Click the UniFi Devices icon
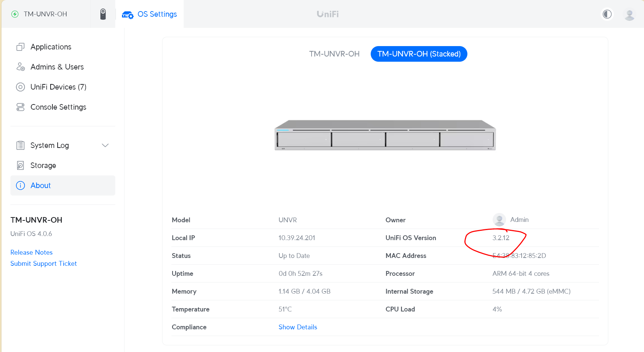Viewport: 644px width, 352px height. (20, 87)
